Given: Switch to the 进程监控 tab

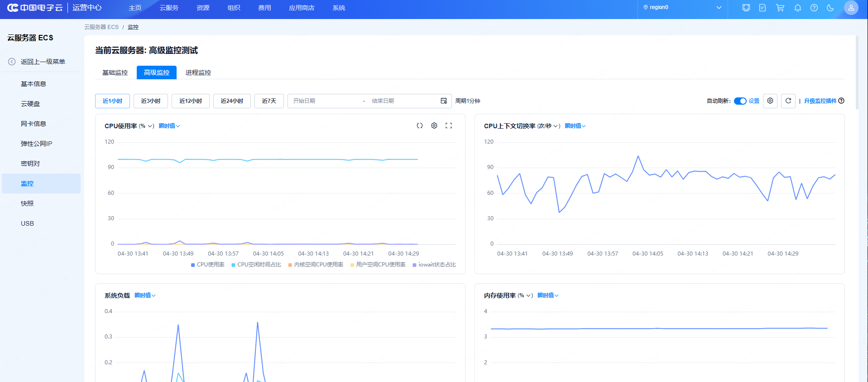Looking at the screenshot, I should pyautogui.click(x=198, y=73).
